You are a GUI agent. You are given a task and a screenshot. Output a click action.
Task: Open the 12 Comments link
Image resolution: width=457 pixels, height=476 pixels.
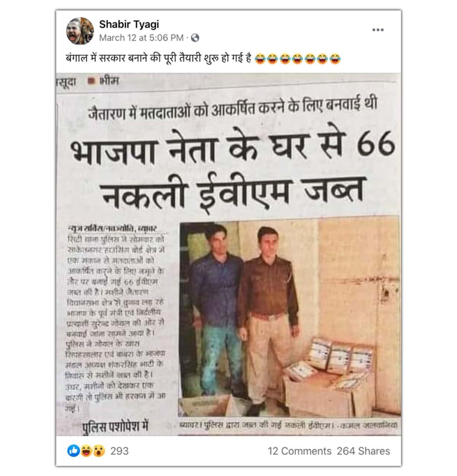299,451
